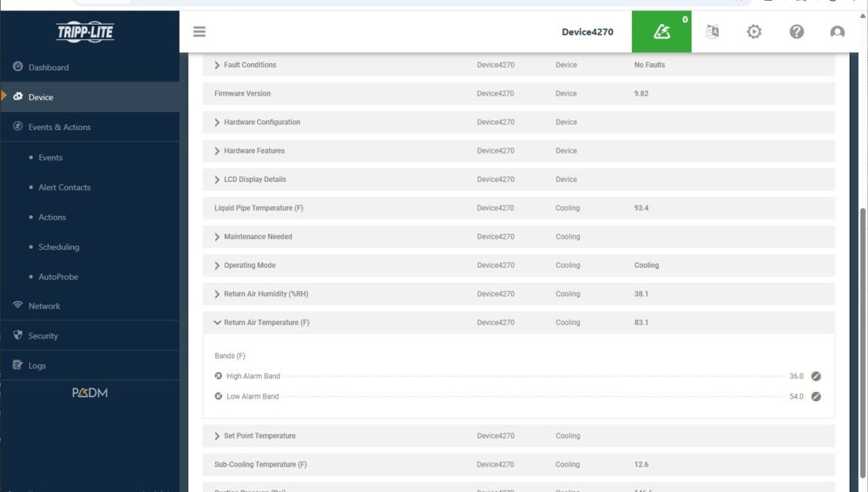Go to the Network sidebar section
Image resolution: width=868 pixels, height=492 pixels.
click(44, 306)
